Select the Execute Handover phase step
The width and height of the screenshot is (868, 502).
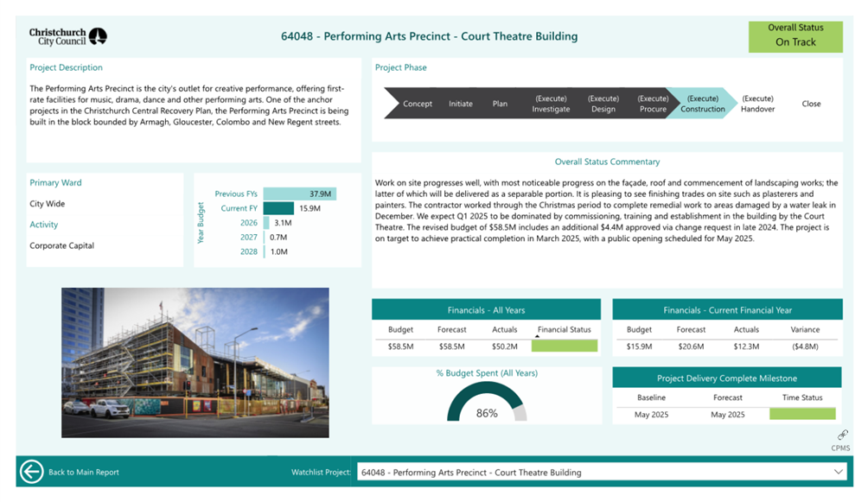tap(757, 104)
